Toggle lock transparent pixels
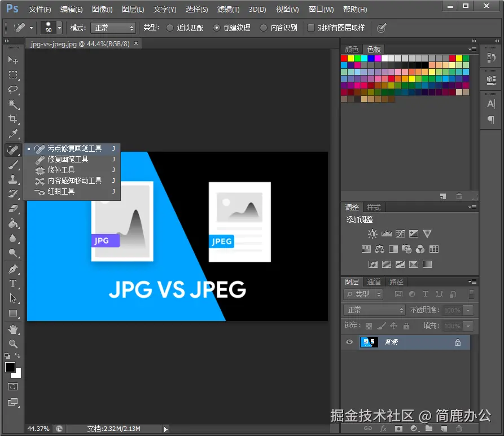 (369, 326)
